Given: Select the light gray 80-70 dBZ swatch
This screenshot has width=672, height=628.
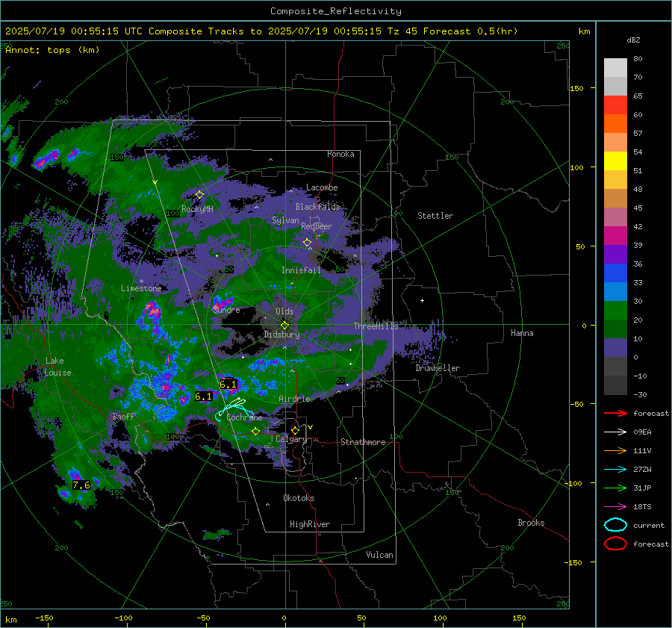Looking at the screenshot, I should point(615,68).
